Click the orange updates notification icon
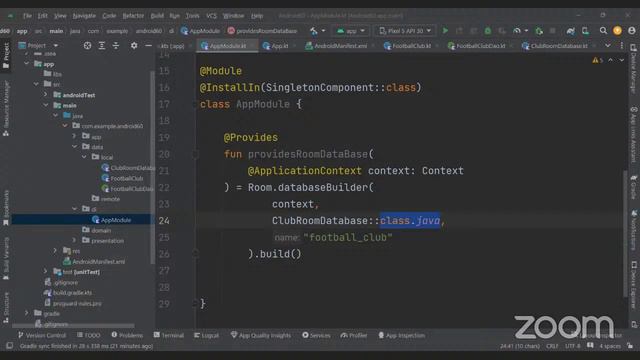This screenshot has width=640, height=360. 617,31
